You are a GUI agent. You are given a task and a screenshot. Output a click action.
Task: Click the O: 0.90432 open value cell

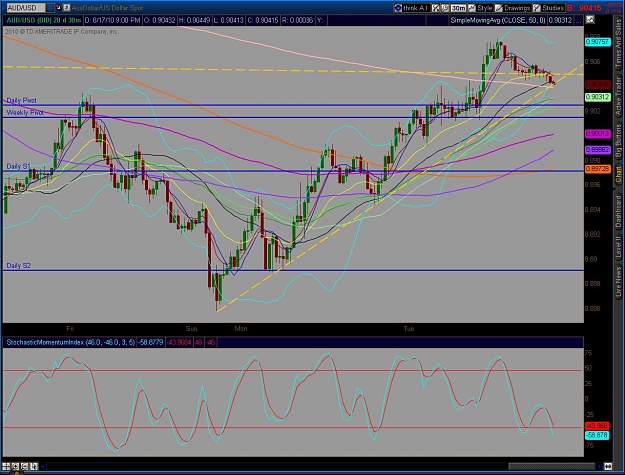[x=159, y=20]
